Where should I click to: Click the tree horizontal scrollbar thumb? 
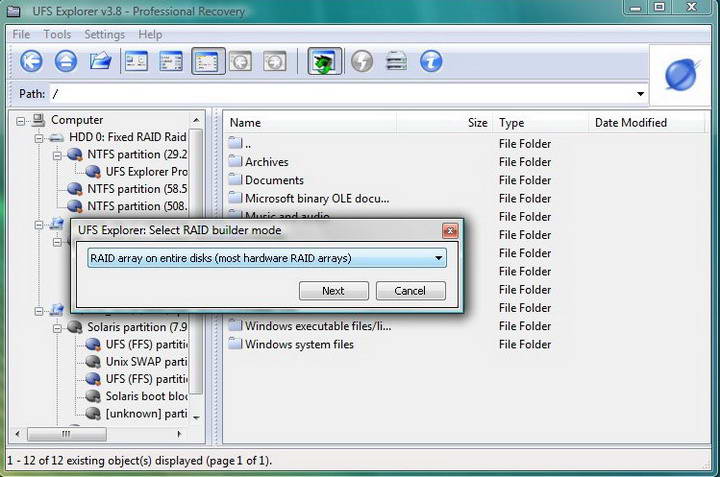[x=67, y=433]
